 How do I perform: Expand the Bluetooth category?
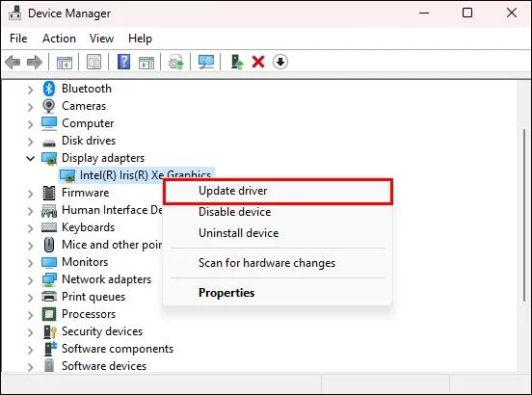pos(31,90)
